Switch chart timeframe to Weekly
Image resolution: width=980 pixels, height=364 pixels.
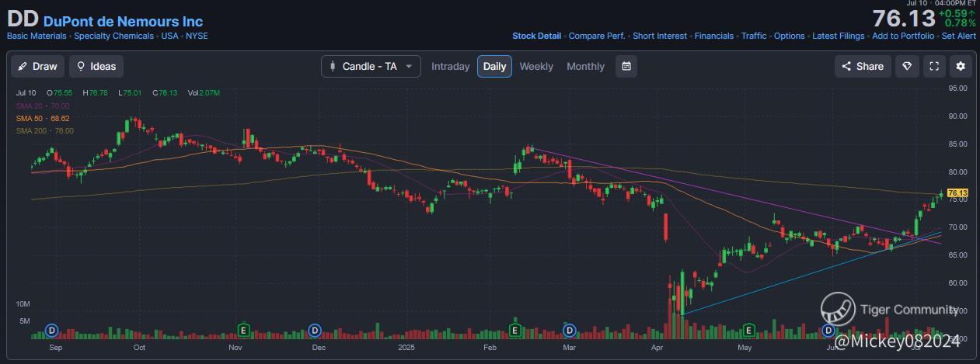pos(536,66)
